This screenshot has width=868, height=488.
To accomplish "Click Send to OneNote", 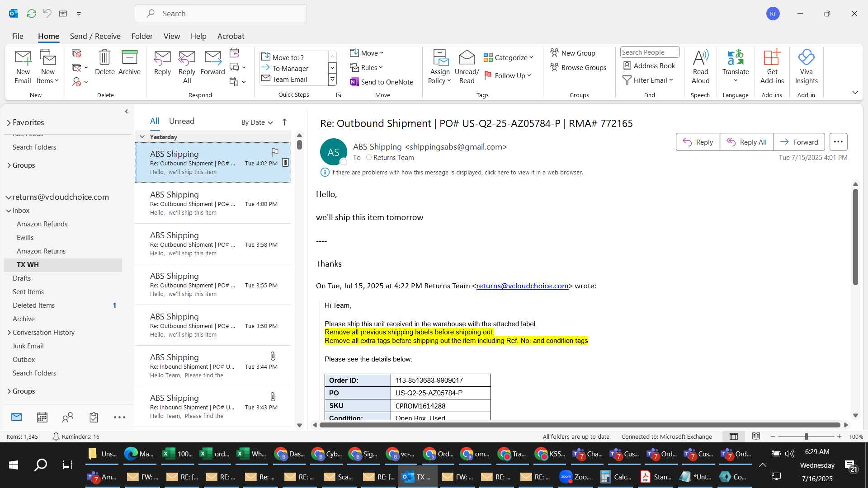I will click(382, 82).
